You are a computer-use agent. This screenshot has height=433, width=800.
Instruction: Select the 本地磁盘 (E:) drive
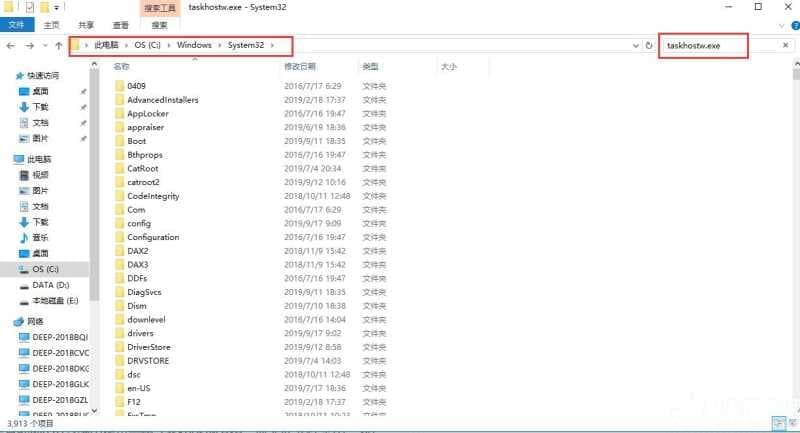click(x=55, y=300)
